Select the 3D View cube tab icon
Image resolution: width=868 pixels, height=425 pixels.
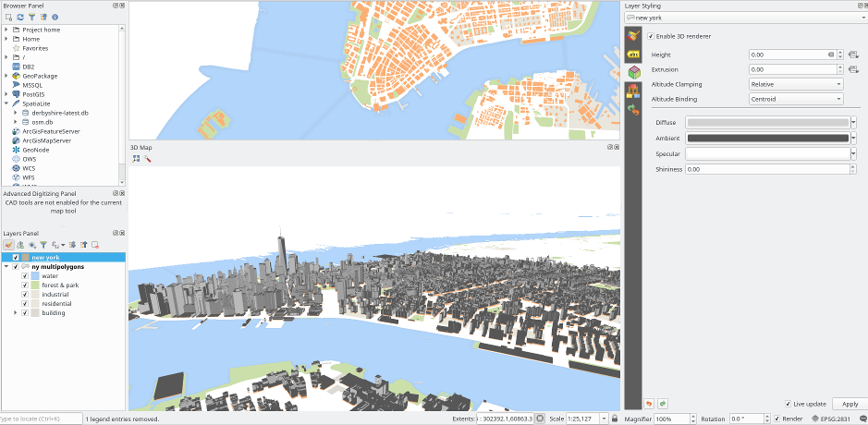click(x=633, y=72)
